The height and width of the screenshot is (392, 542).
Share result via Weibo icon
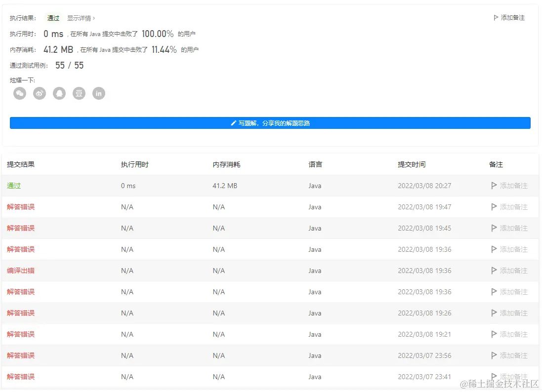tap(40, 93)
